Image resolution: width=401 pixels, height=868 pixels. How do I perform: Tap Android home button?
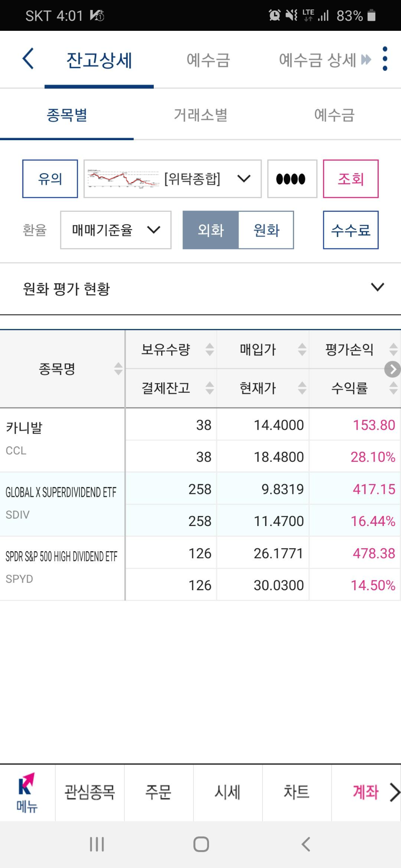tap(201, 844)
